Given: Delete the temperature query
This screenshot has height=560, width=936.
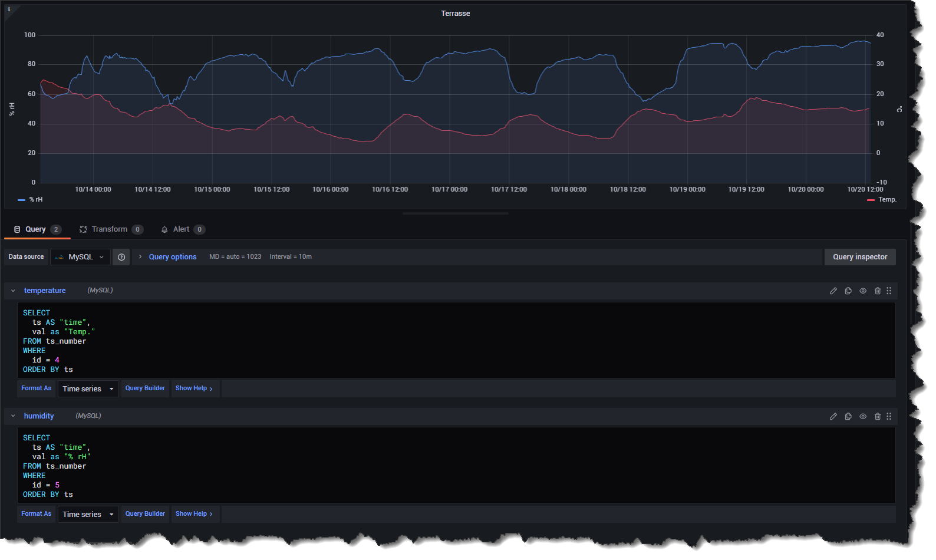Looking at the screenshot, I should tap(878, 291).
